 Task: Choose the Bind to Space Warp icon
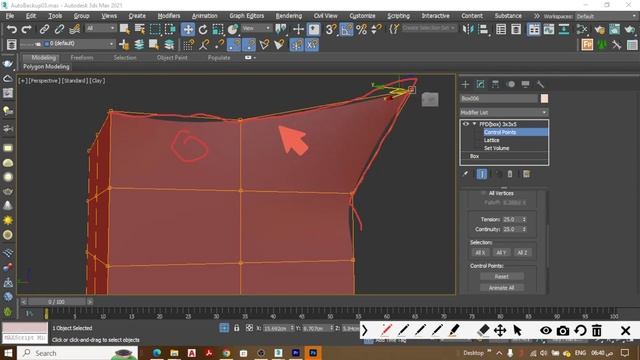click(x=74, y=29)
